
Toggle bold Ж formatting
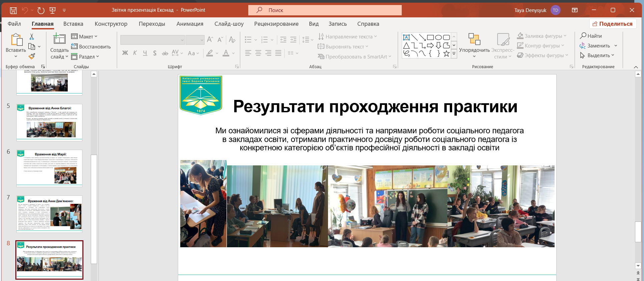125,53
